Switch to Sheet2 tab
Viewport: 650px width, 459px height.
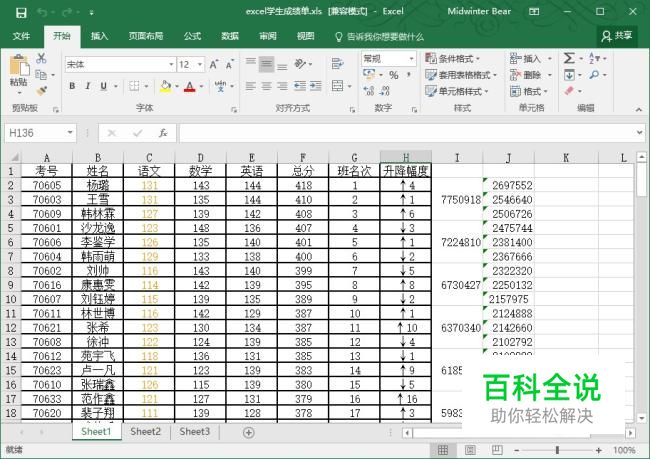click(x=146, y=432)
